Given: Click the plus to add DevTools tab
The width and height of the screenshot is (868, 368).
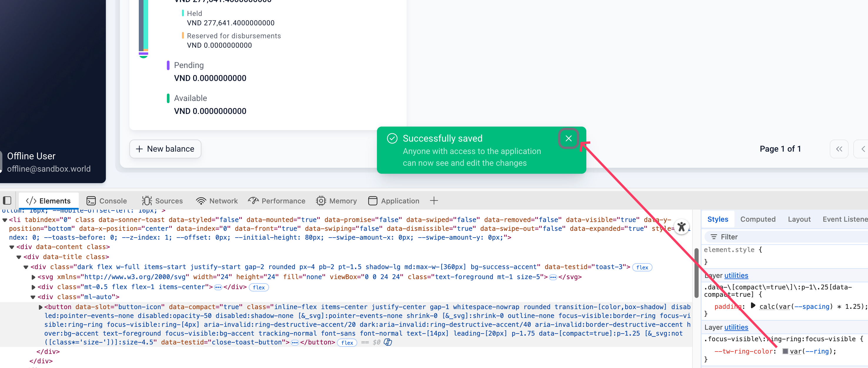Looking at the screenshot, I should click(x=434, y=201).
